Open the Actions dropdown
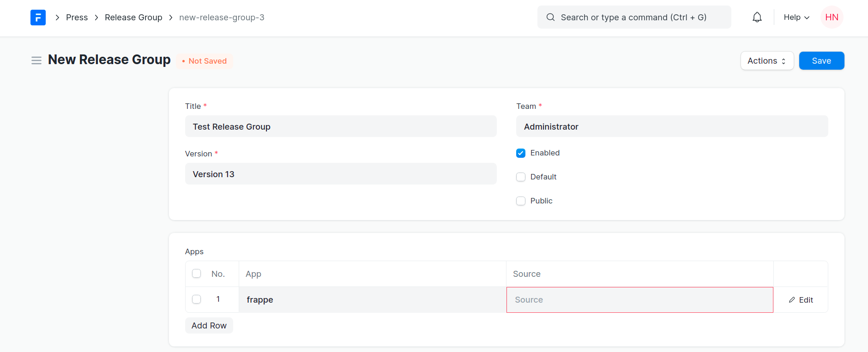 tap(766, 61)
